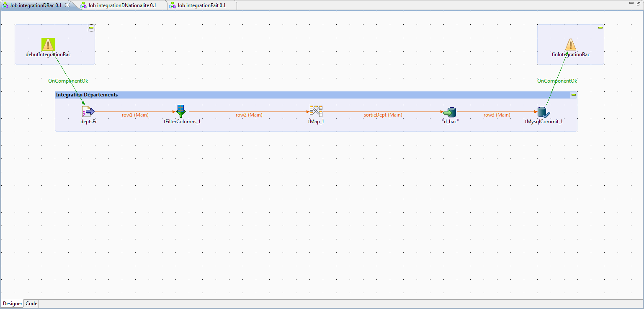Click the row2 (Main) connection label
The image size is (644, 309).
tap(249, 115)
